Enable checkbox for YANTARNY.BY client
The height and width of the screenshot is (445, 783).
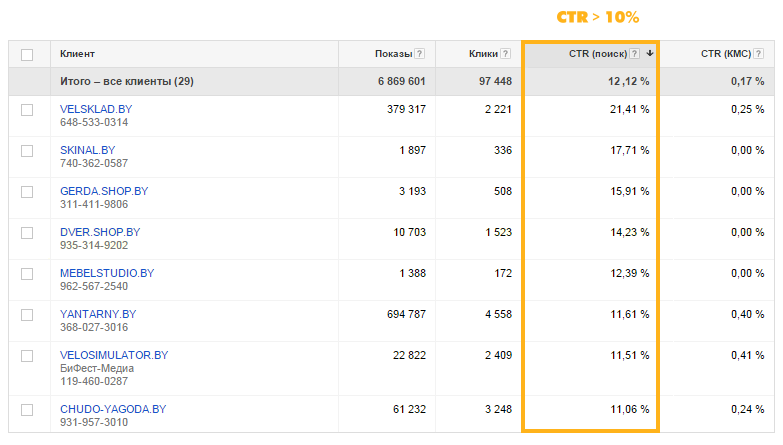click(x=27, y=314)
